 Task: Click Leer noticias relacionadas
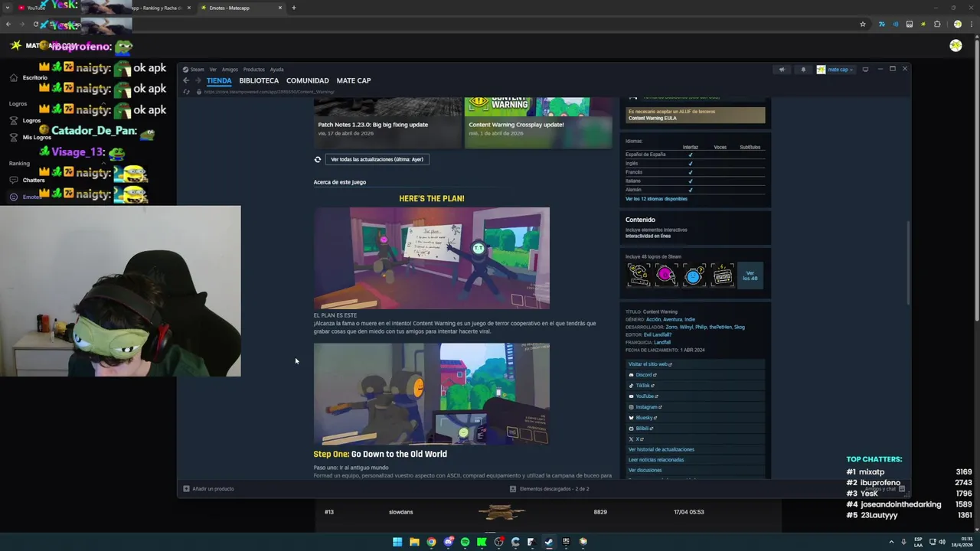coord(656,460)
